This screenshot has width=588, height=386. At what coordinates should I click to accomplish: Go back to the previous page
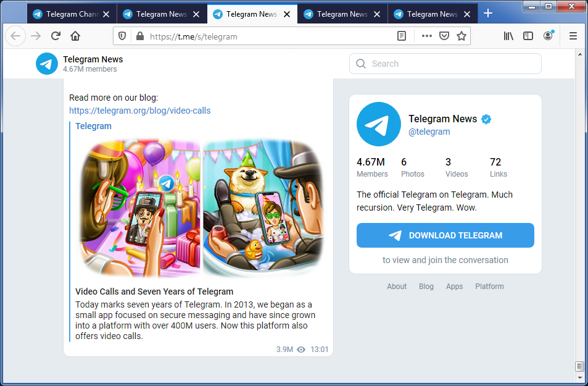(x=15, y=36)
